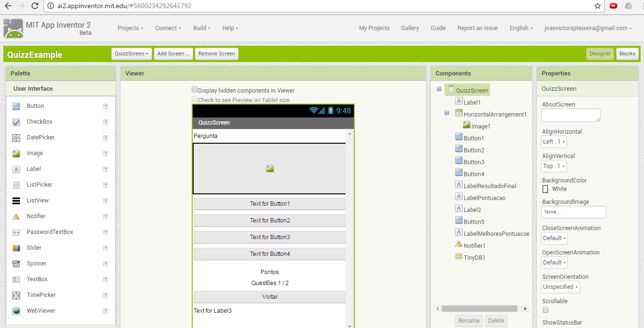644x328 pixels.
Task: Select Label icon in the palette
Action: pyautogui.click(x=16, y=169)
